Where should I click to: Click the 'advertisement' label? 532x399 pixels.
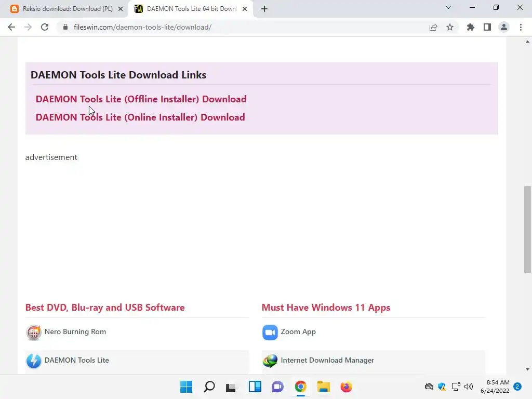tap(51, 157)
